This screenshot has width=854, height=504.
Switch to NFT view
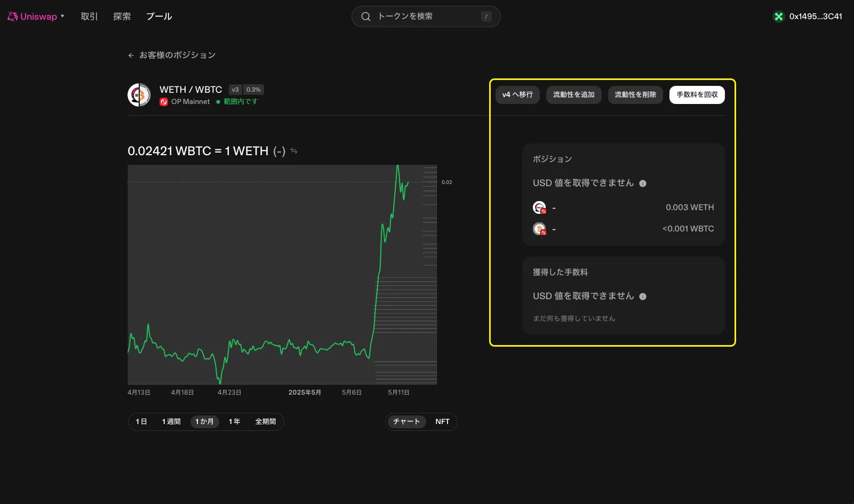(x=442, y=422)
